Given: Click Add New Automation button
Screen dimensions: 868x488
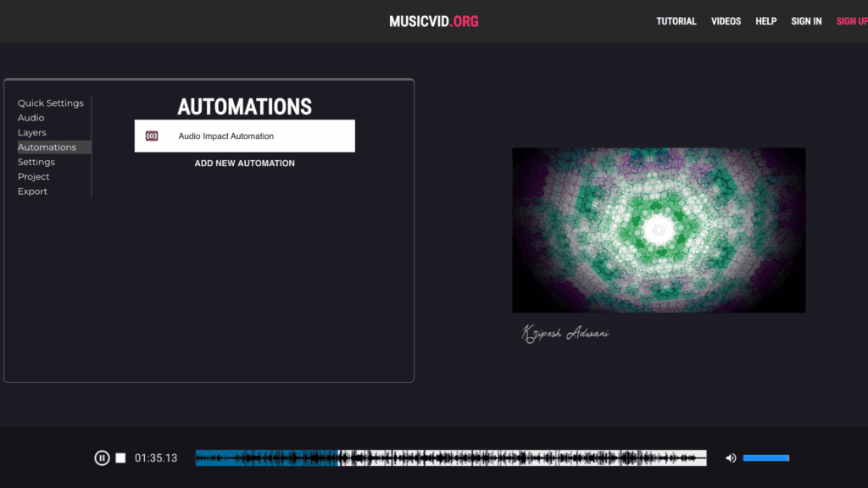Looking at the screenshot, I should pos(245,164).
